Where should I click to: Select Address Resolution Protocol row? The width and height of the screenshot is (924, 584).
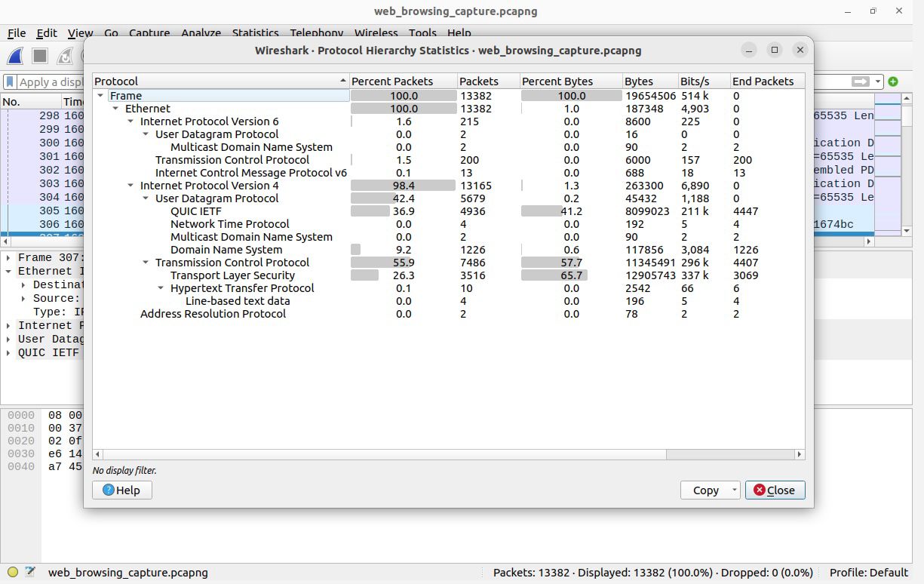click(x=448, y=314)
